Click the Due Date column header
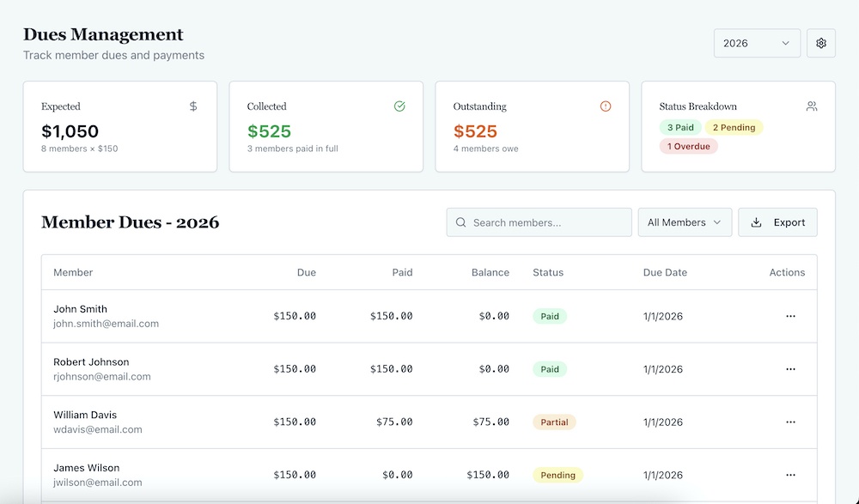 665,272
